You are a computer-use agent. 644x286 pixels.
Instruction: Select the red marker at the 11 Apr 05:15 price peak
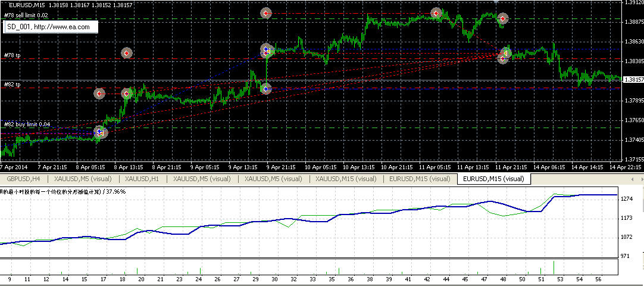436,13
